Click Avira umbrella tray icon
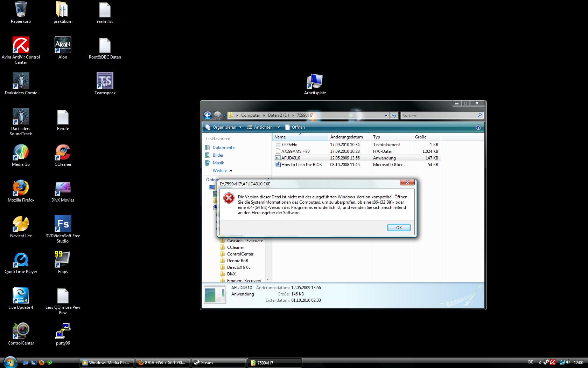The height and width of the screenshot is (368, 588). coord(553,362)
